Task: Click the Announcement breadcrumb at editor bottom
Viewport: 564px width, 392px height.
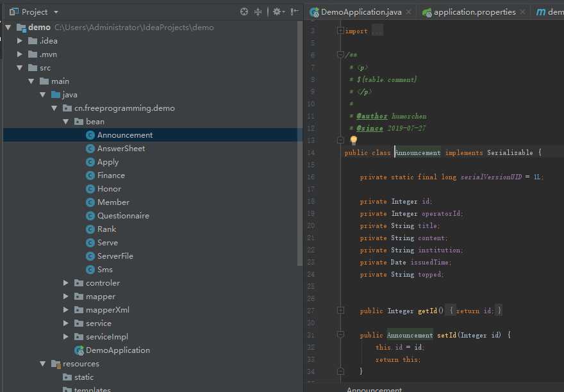Action: click(374, 389)
